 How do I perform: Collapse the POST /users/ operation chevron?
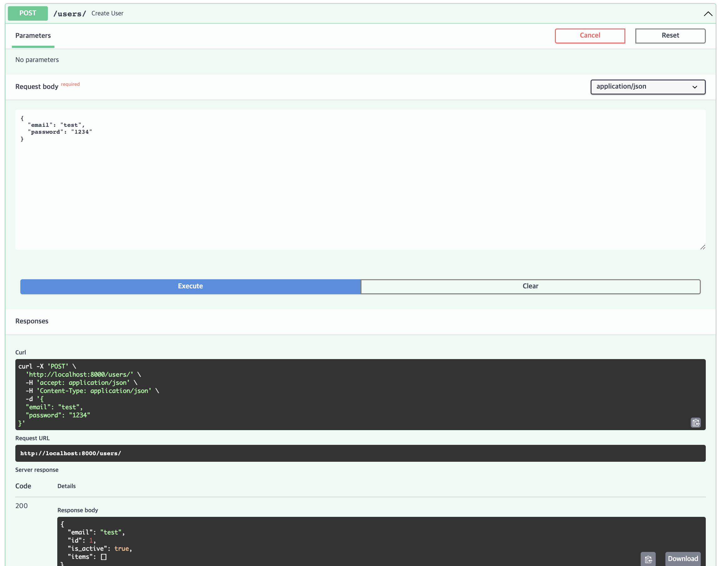coord(708,14)
